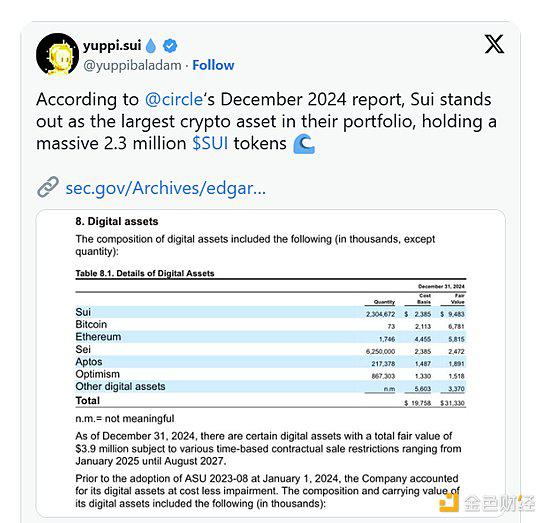
Task: Click the water droplet emoji by name
Action: tap(150, 46)
